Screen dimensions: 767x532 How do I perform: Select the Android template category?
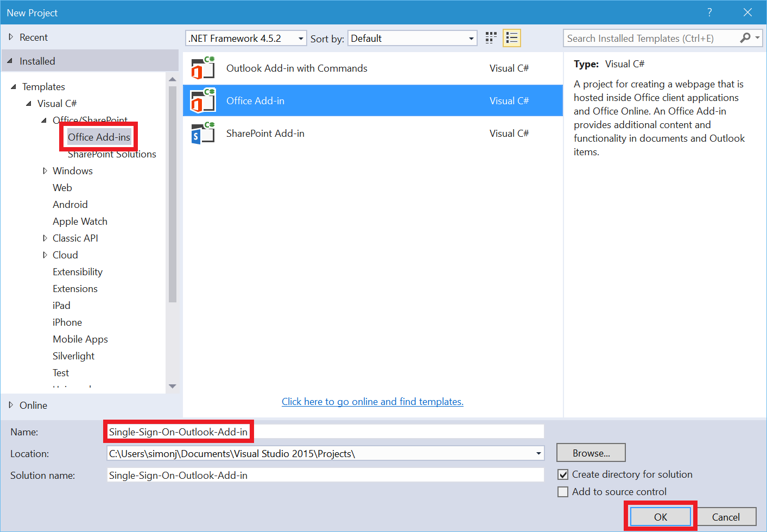70,205
